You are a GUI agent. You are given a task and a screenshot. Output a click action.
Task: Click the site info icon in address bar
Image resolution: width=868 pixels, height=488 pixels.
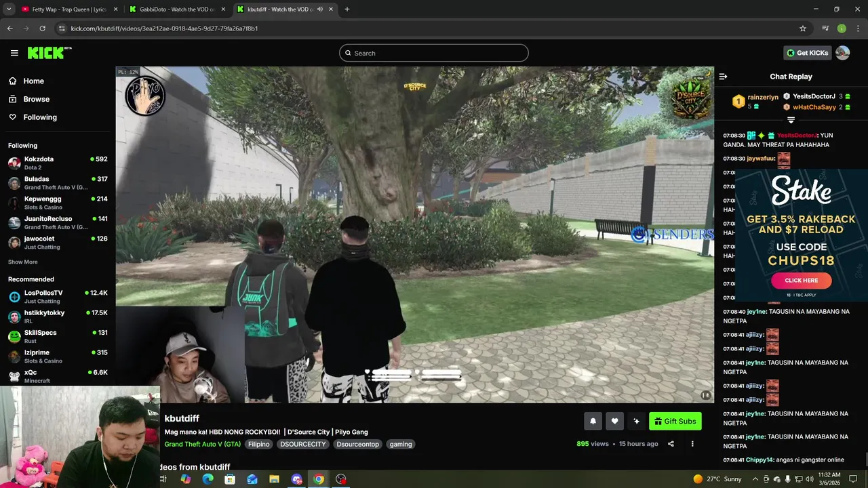(x=62, y=28)
